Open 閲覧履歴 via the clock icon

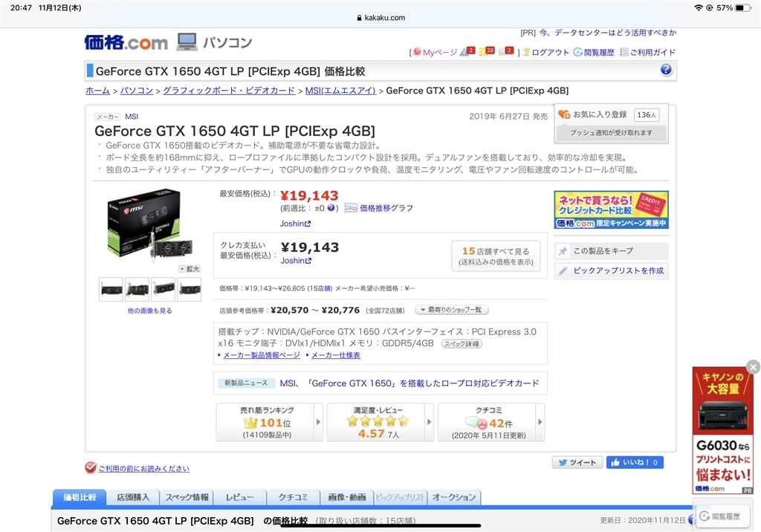pos(577,52)
